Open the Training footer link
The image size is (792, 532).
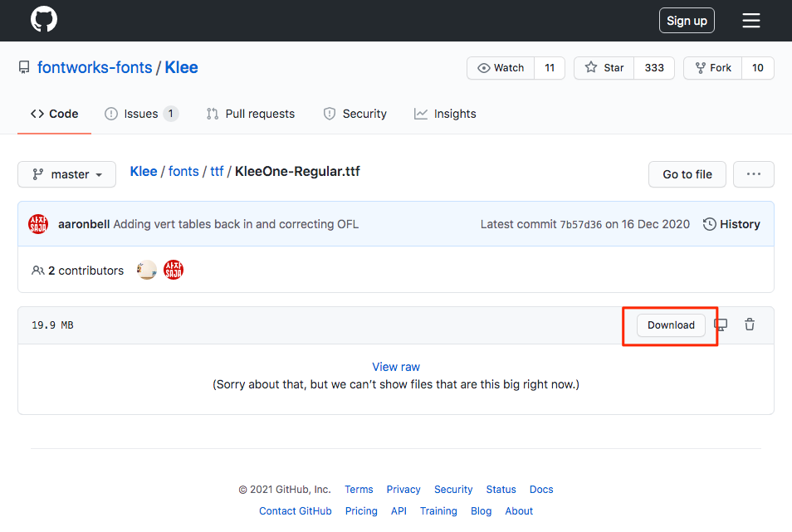pyautogui.click(x=438, y=511)
